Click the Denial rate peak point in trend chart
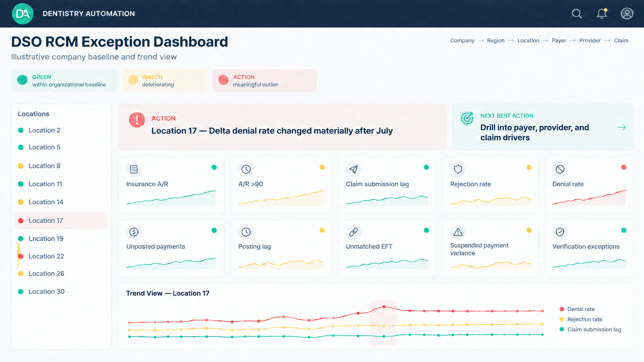Image resolution: width=644 pixels, height=362 pixels. click(384, 307)
